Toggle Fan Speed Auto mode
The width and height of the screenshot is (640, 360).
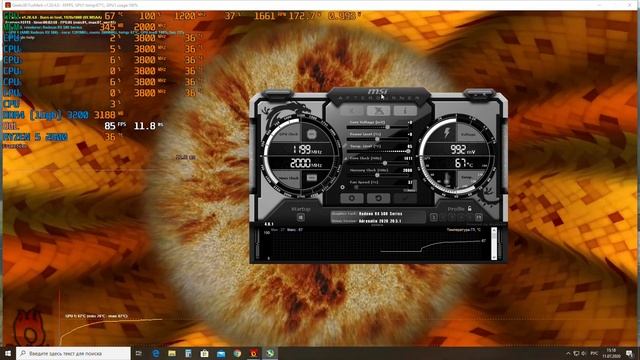(x=409, y=190)
